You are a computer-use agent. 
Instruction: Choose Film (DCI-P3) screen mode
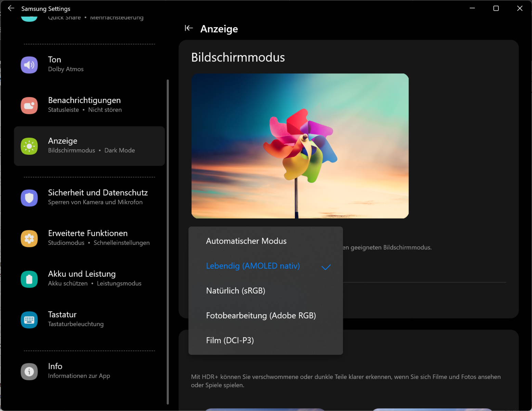point(230,340)
